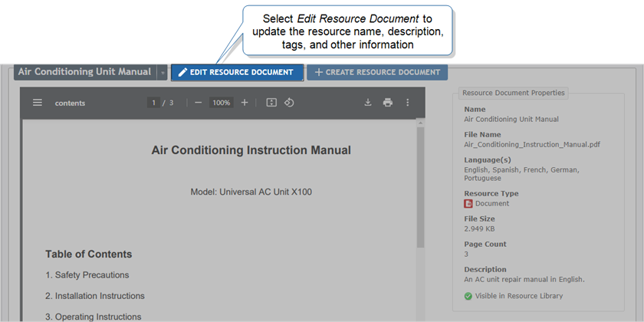This screenshot has height=322, width=644.
Task: Click the Table of Contents heading
Action: (x=89, y=255)
